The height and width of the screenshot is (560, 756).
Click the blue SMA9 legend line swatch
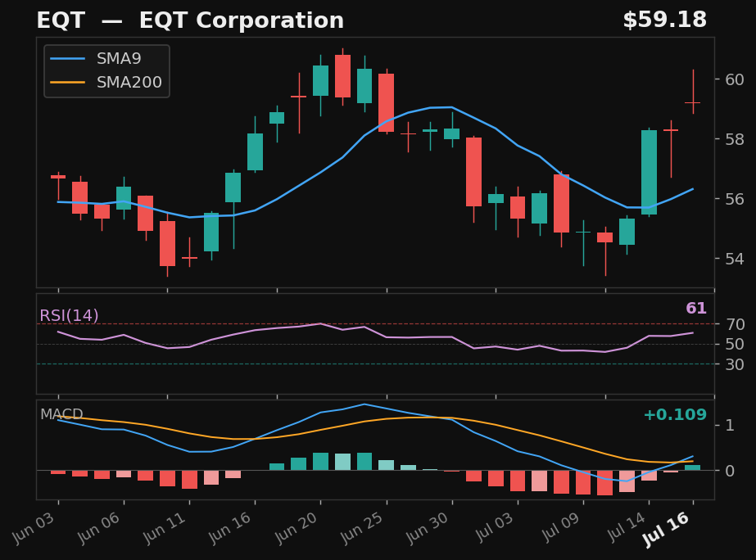(x=67, y=59)
